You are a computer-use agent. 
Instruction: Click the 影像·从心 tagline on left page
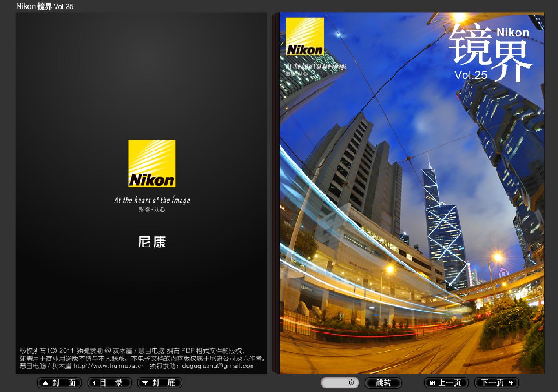[152, 210]
